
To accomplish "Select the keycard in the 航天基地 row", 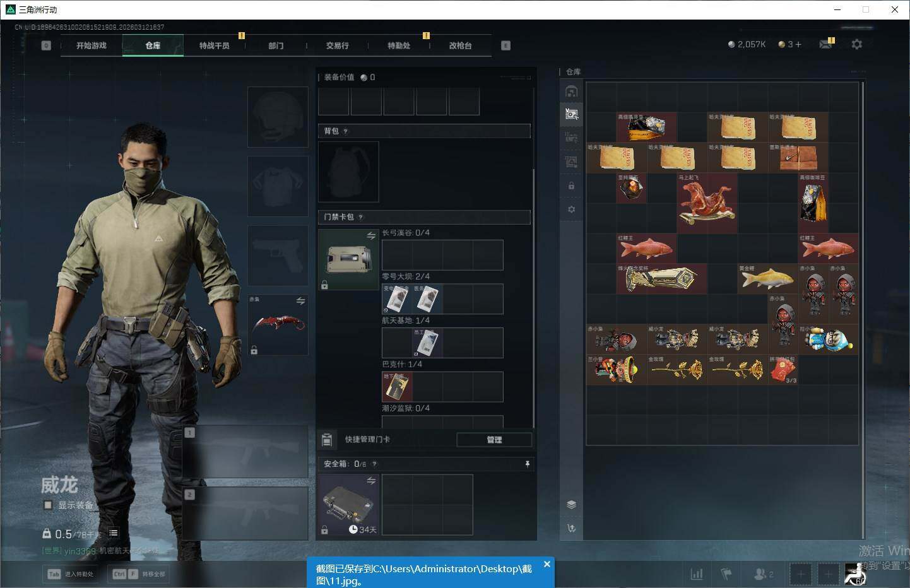I will (x=427, y=343).
